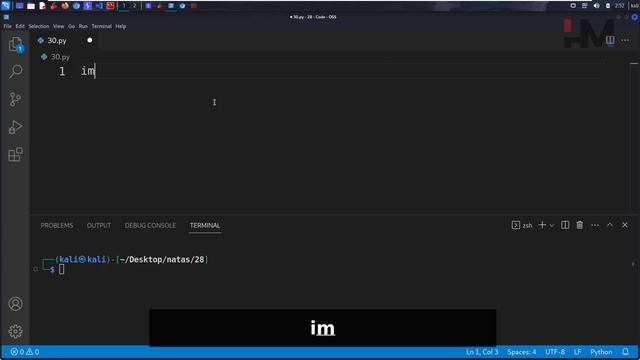The height and width of the screenshot is (360, 640).
Task: Click in the terminal prompt line
Action: [61, 269]
